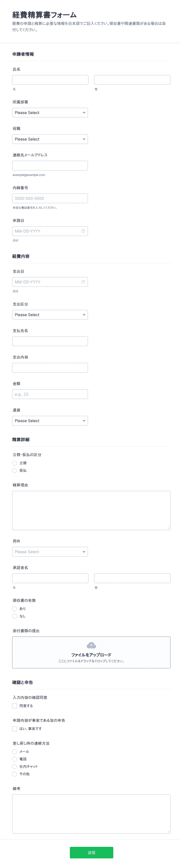Click the 送信 submit button
The height and width of the screenshot is (868, 181).
[x=91, y=852]
